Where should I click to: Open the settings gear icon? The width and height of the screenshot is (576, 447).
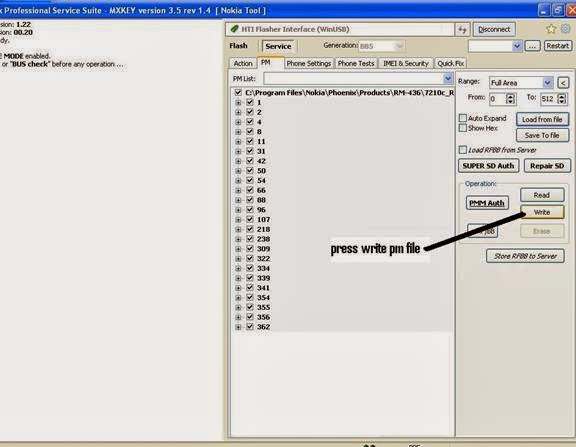(x=566, y=29)
